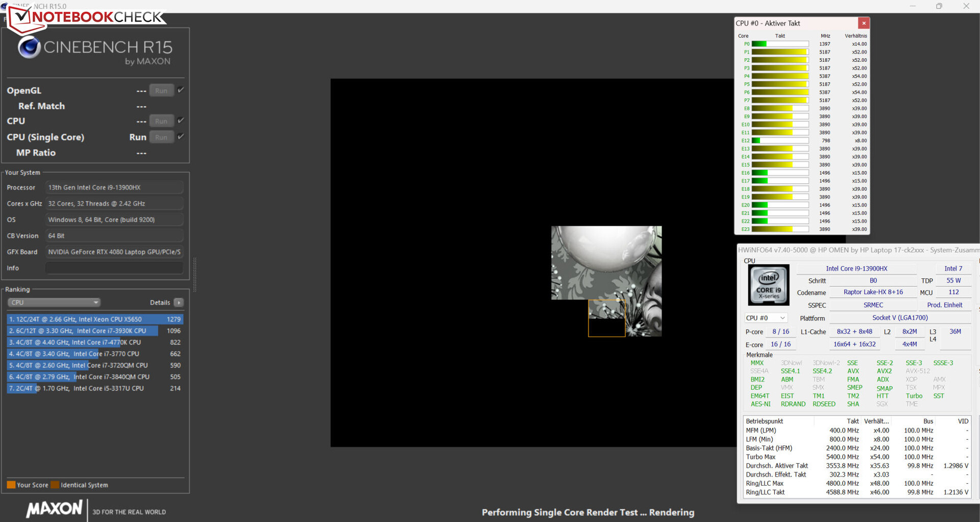Screen dimensions: 980x522
Task: Click the P4 core clock bar
Action: point(780,76)
